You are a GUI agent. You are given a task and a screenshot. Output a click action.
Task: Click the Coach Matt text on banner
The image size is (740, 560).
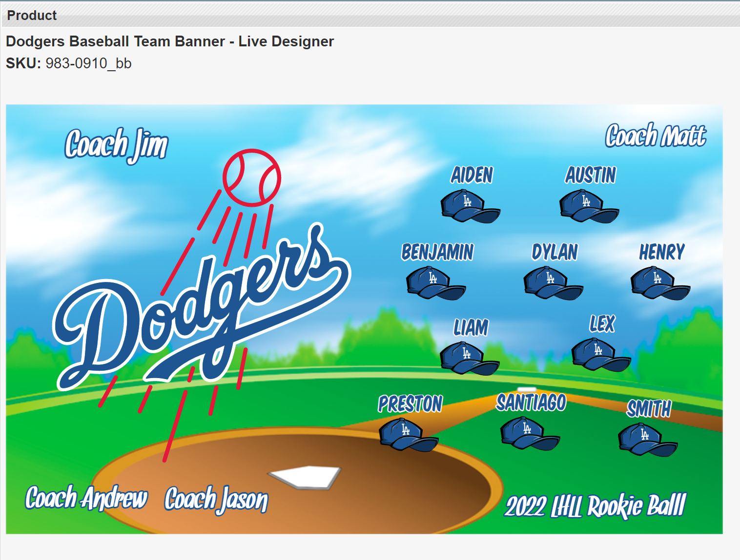tap(656, 136)
